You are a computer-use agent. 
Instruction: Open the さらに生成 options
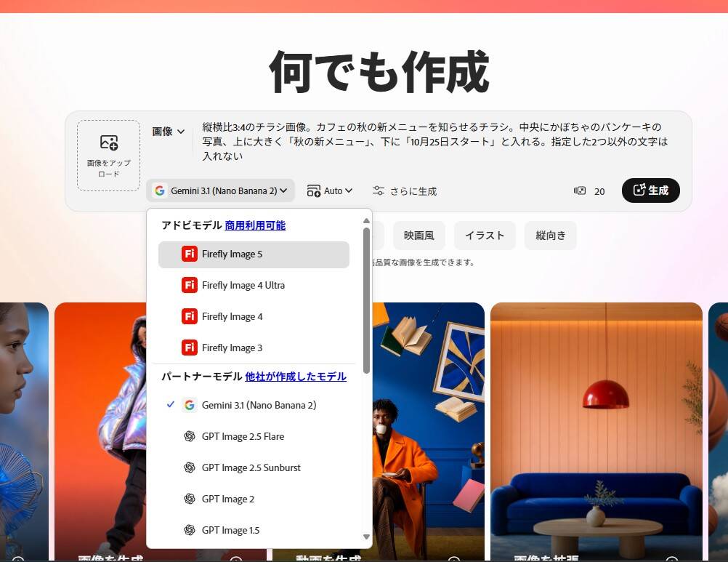tap(405, 191)
